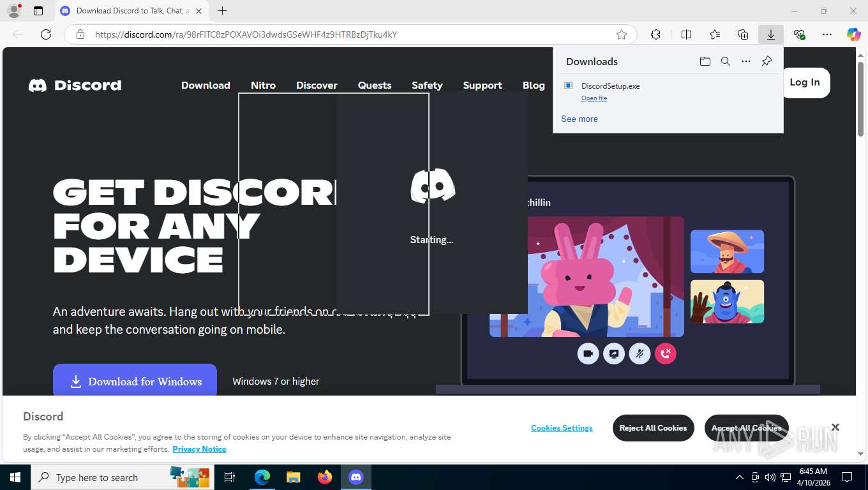Refresh the Discord page
The height and width of the screenshot is (490, 868).
coord(46,34)
